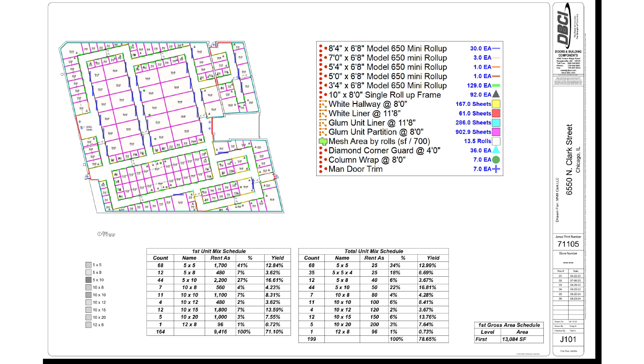
Task: Click the green Mesh Area polygon icon
Action: click(322, 141)
